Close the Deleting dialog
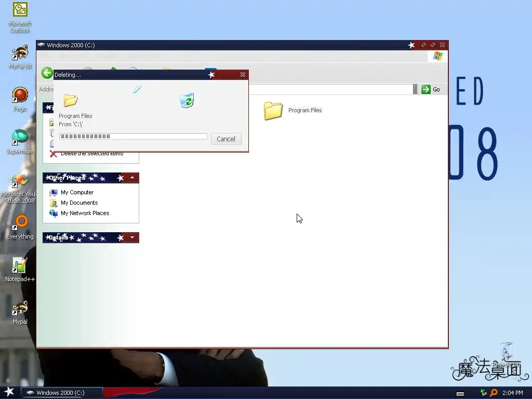Viewport: 532px width, 399px height. [x=243, y=75]
